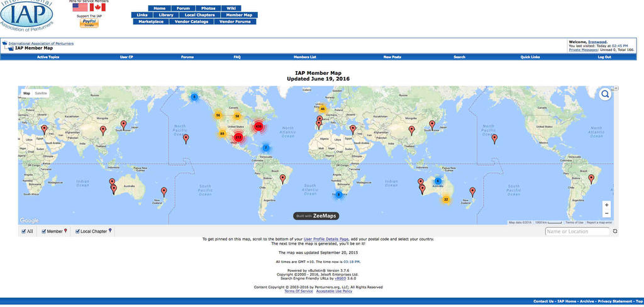Click the Private Messages link
This screenshot has width=644, height=307.
coord(583,50)
